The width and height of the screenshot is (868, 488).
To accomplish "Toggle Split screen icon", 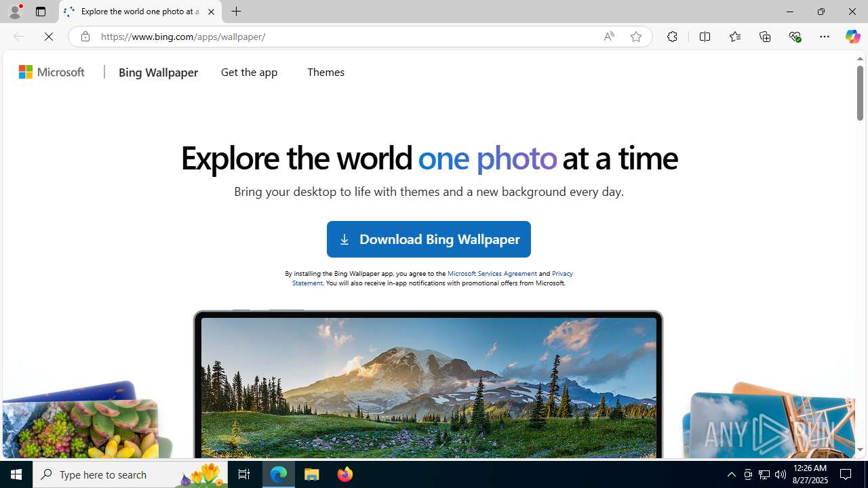I will (705, 37).
